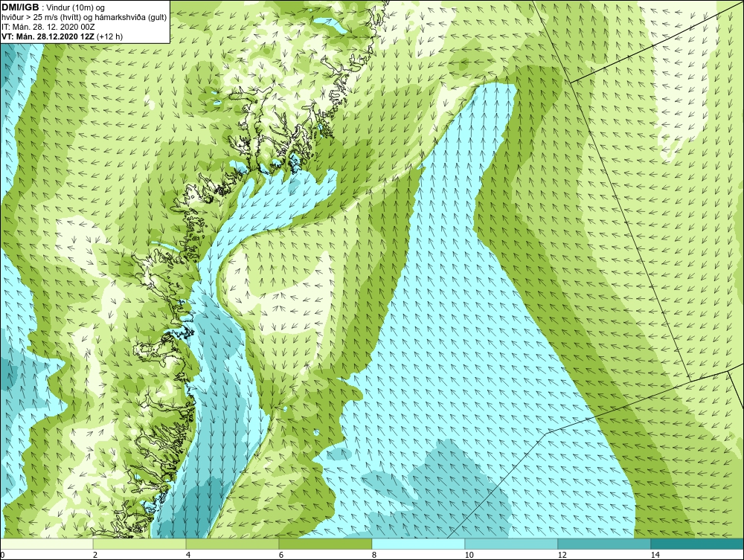Click the '(+12 h)' forecast offset text
Viewport: 744px width, 560px height.
pyautogui.click(x=109, y=36)
